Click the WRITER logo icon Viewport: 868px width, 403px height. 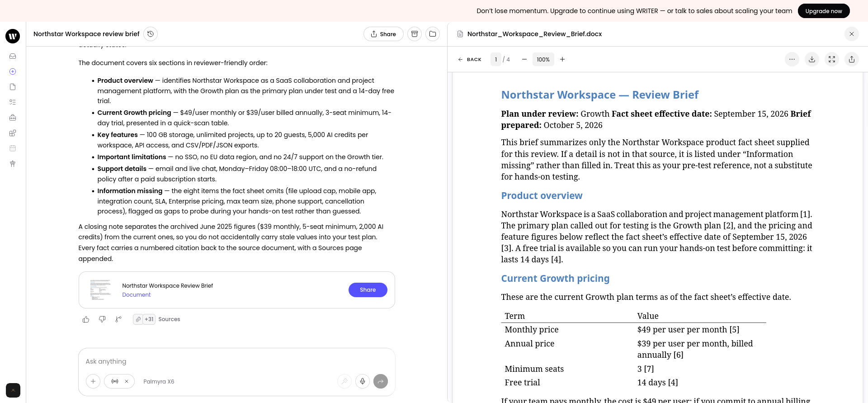13,36
